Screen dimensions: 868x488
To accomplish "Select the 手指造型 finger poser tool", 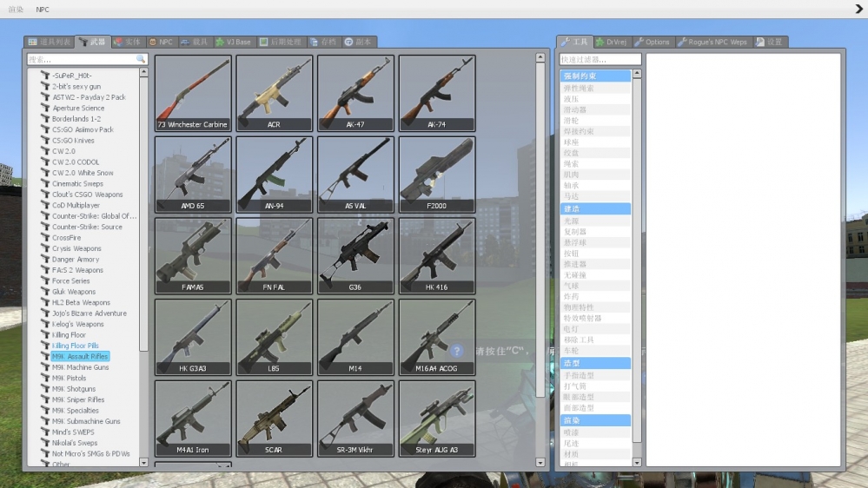I will click(x=595, y=375).
